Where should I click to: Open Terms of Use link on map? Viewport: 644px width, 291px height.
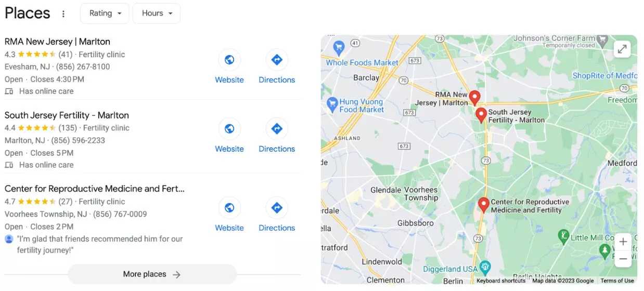tap(617, 281)
